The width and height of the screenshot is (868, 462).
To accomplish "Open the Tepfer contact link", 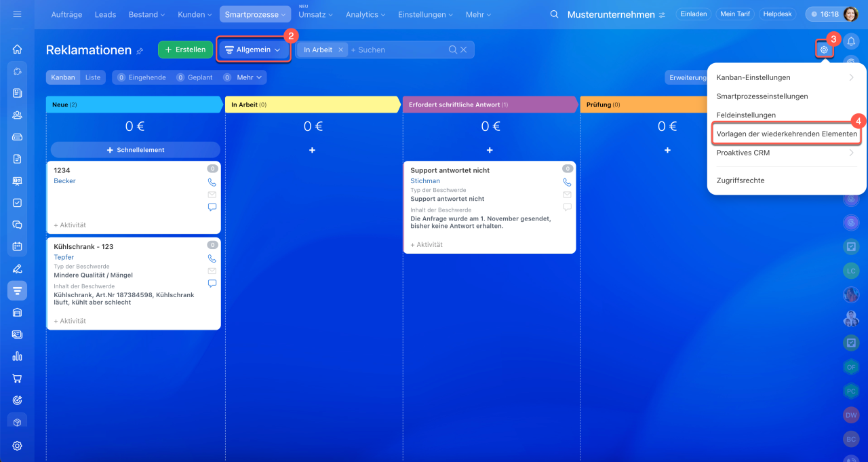I will coord(64,257).
